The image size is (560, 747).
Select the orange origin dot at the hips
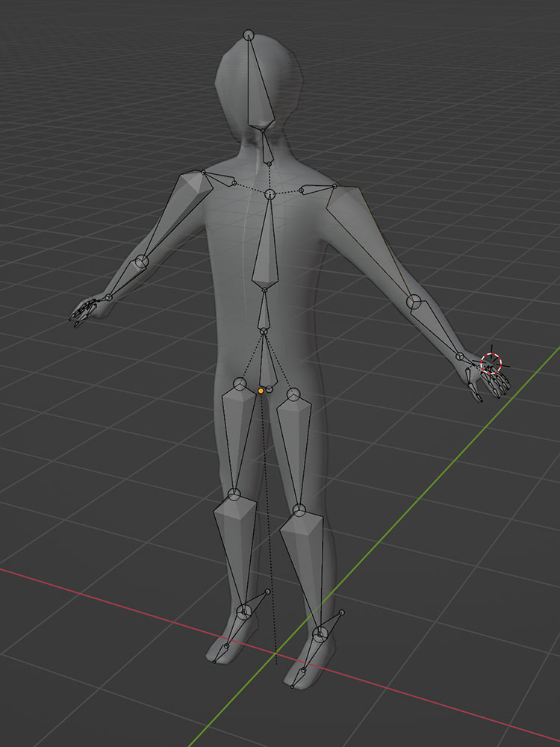(x=261, y=390)
